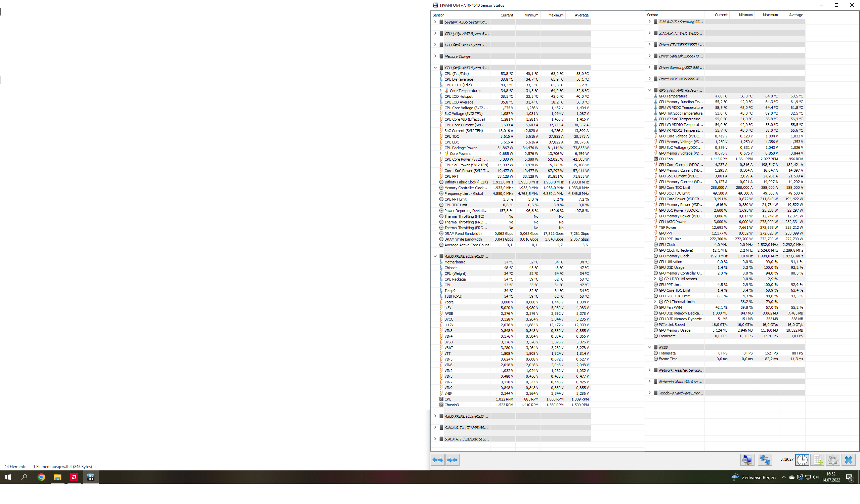Open remote network monitoring icon

[x=765, y=460]
